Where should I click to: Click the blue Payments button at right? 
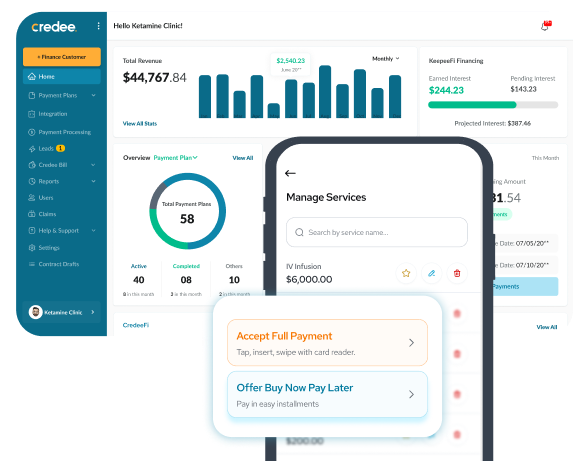526,287
